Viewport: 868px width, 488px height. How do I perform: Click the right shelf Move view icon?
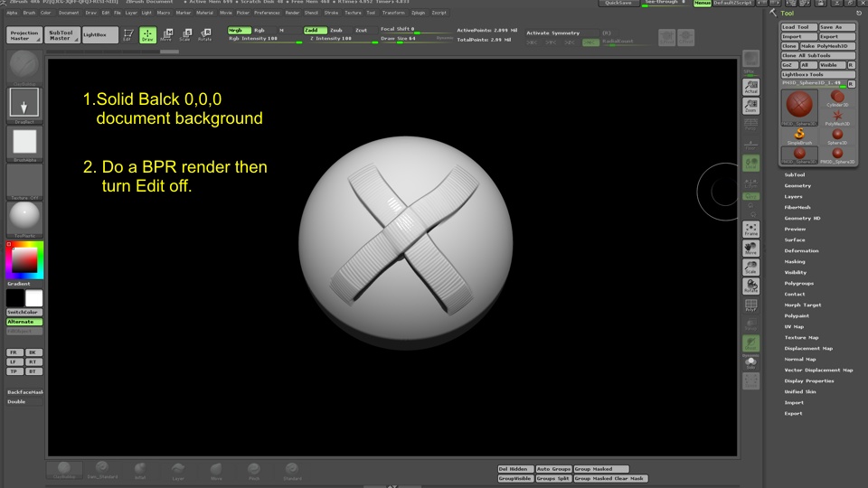[x=750, y=249]
